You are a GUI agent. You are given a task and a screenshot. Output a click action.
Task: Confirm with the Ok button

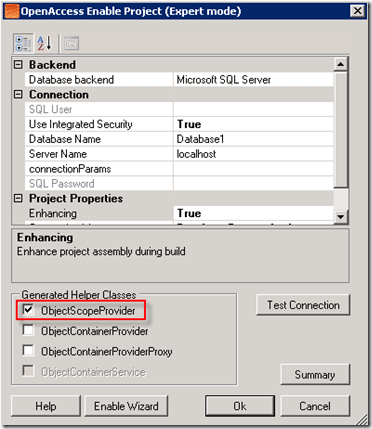tap(240, 406)
